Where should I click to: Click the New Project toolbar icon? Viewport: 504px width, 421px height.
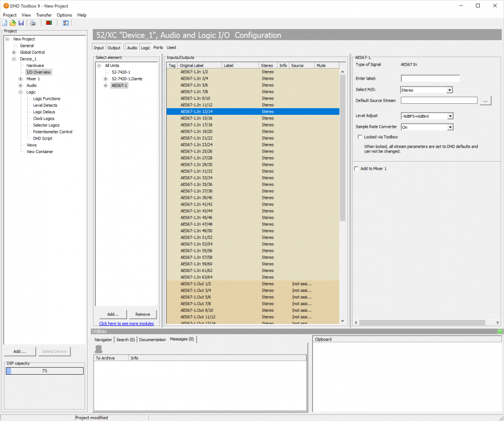coord(5,23)
